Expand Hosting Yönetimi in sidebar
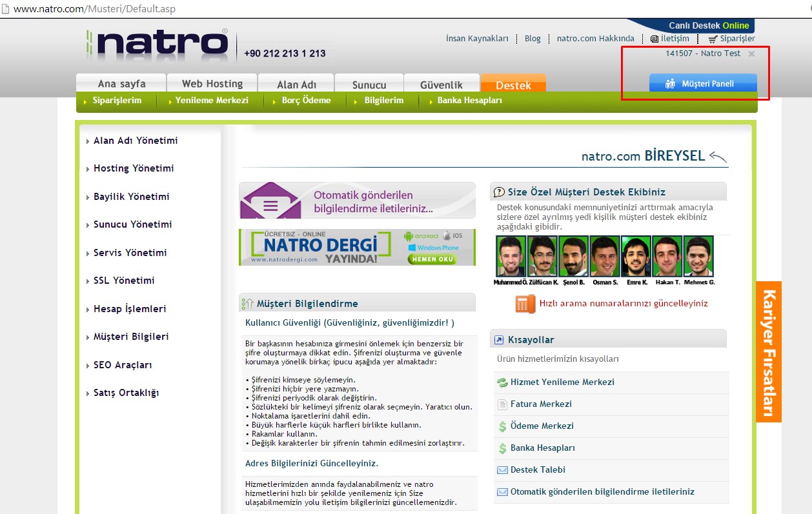This screenshot has height=514, width=812. [134, 168]
